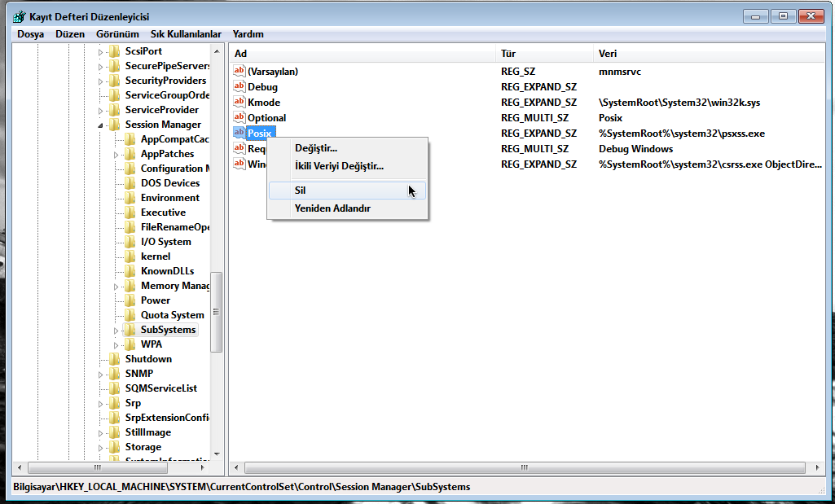This screenshot has width=835, height=504.
Task: Click the ServiceGroupOrder folder icon
Action: click(x=115, y=95)
